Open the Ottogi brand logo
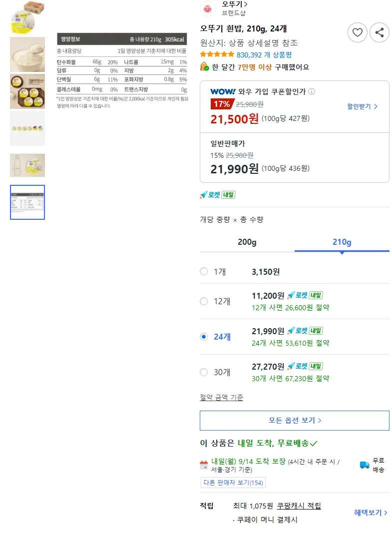Viewport: 392px width, 533px height. (x=208, y=8)
